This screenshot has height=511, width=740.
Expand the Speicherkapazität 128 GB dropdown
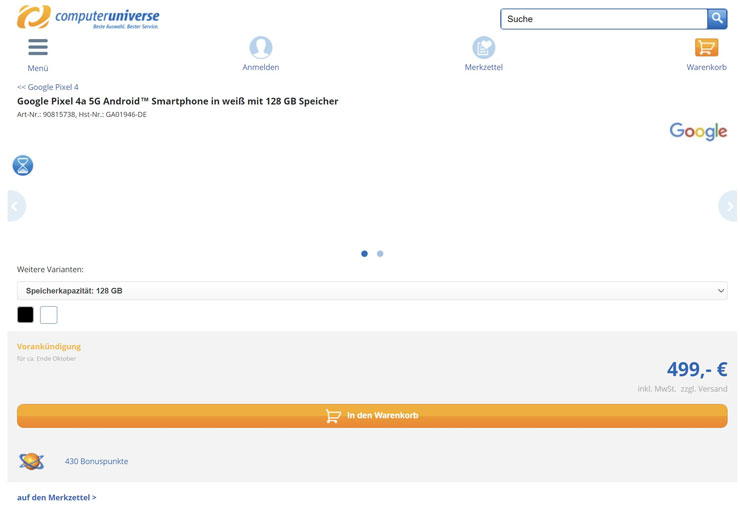pos(372,291)
